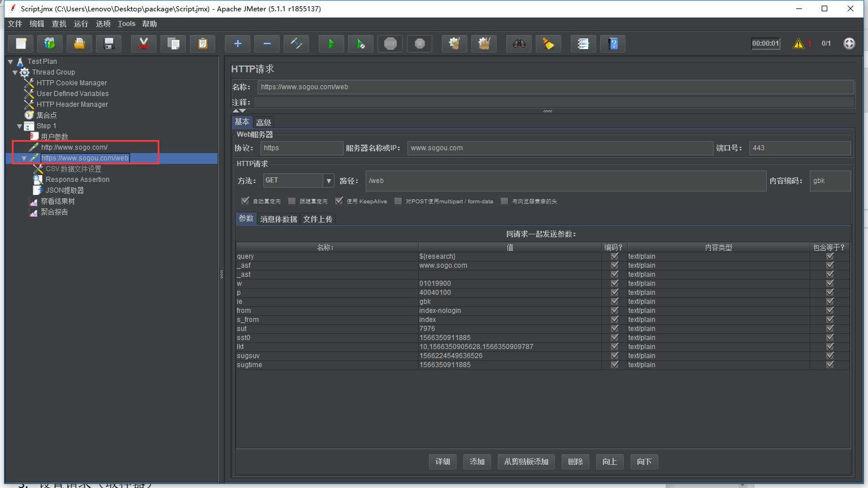868x488 pixels.
Task: Click the 名称 input field
Action: [x=555, y=87]
